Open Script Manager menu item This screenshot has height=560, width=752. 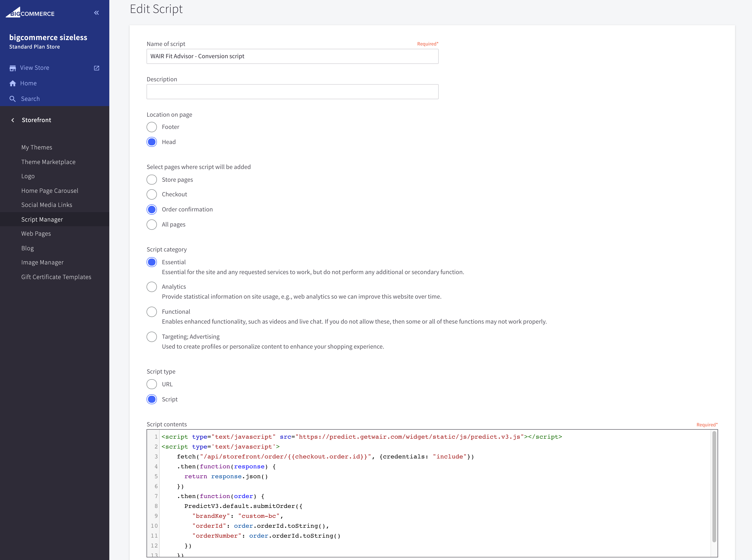pos(54,219)
